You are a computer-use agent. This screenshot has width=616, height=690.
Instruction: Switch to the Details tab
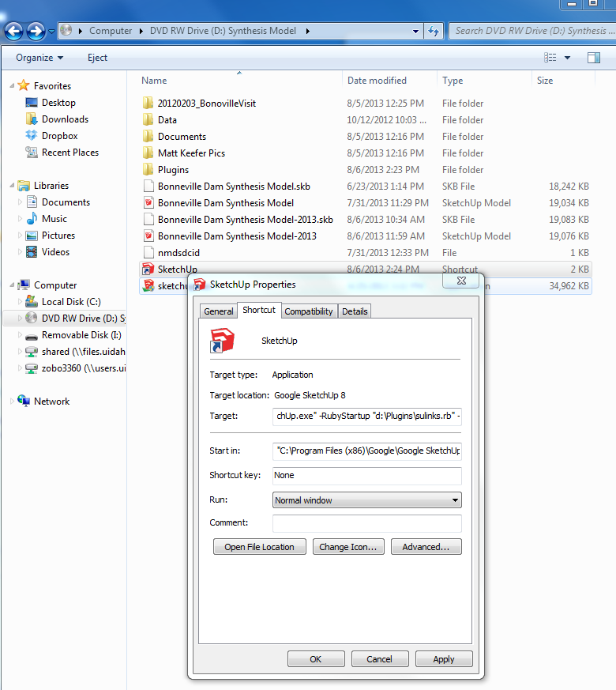coord(355,311)
